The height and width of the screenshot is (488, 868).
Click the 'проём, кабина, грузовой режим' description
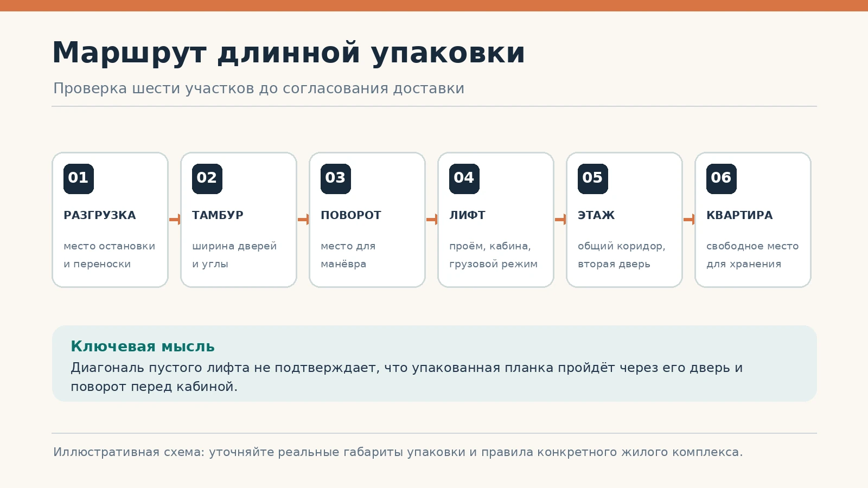[493, 255]
